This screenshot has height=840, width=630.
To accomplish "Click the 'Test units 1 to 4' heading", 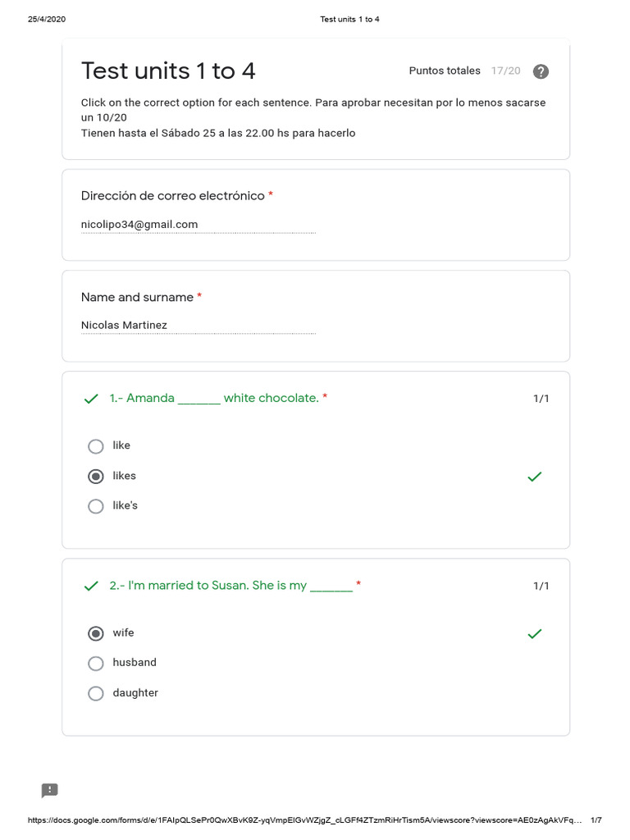I will click(x=168, y=71).
